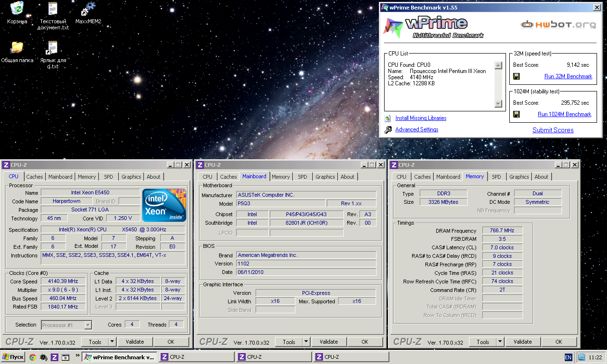Click the Install Missing Libraries icon

click(x=388, y=118)
